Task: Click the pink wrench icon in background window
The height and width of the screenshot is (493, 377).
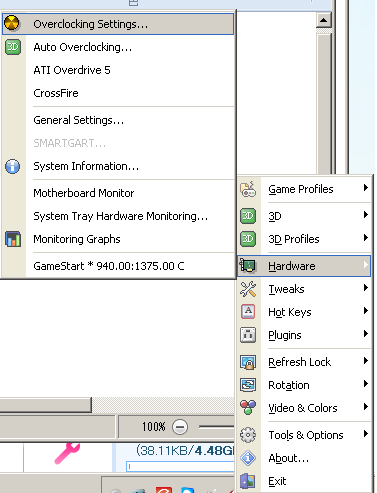Action: (67, 453)
